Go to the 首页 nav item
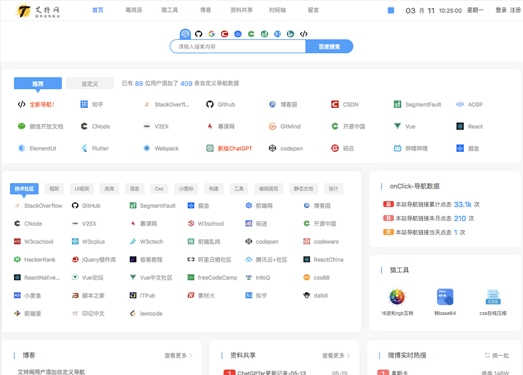The width and height of the screenshot is (523, 375). point(98,10)
